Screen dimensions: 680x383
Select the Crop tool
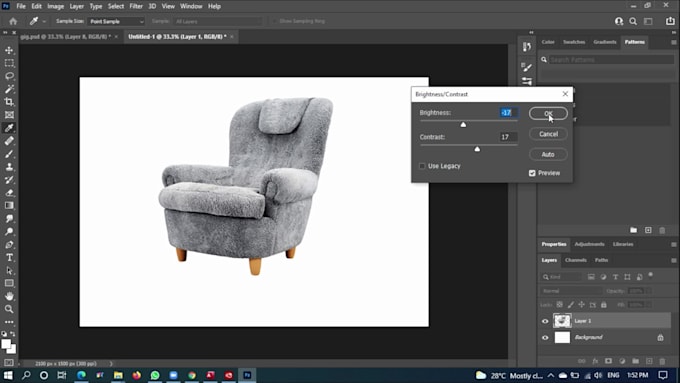click(x=9, y=102)
